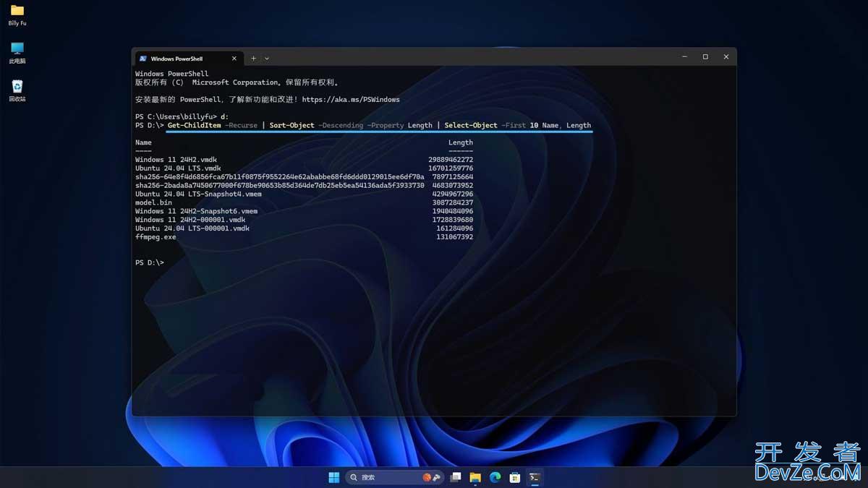This screenshot has height=488, width=868.
Task: Click the ffmpeg.exe file name
Action: pyautogui.click(x=156, y=237)
